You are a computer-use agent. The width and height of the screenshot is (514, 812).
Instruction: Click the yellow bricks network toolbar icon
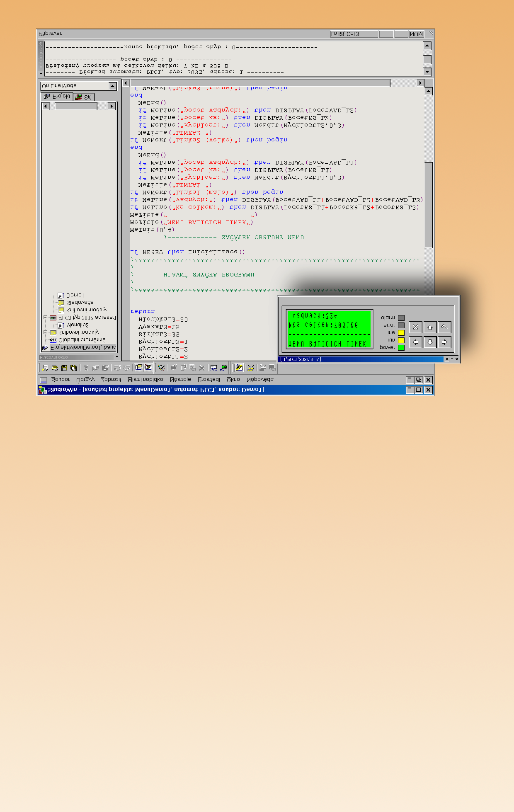(251, 368)
